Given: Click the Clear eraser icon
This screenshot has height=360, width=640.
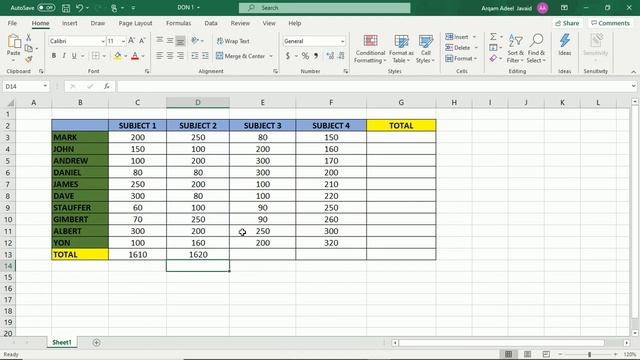Looking at the screenshot, I should [493, 59].
